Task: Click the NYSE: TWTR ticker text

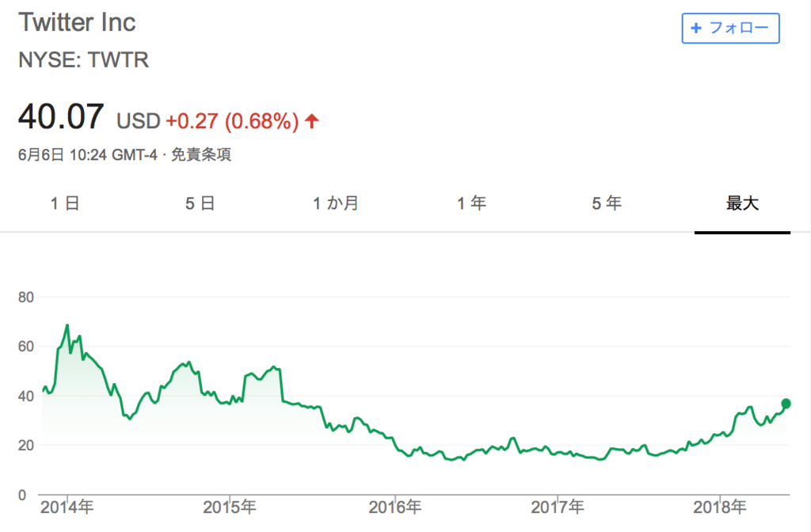Action: (x=83, y=60)
